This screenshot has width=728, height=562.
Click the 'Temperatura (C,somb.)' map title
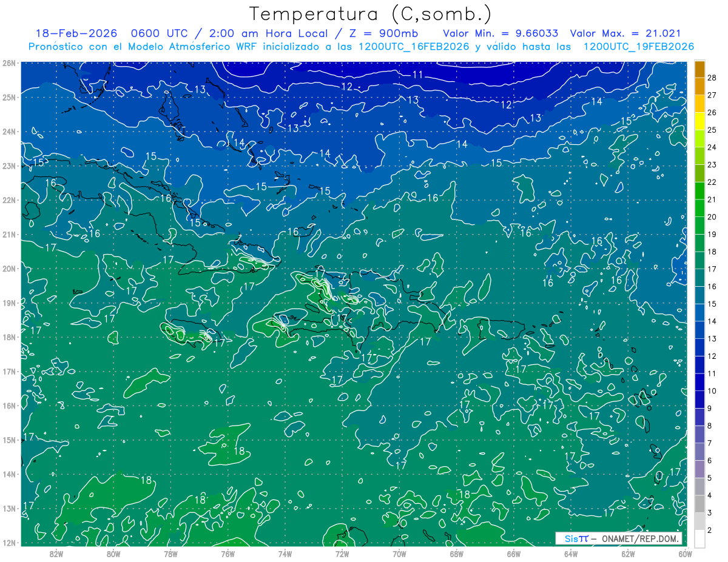point(371,15)
